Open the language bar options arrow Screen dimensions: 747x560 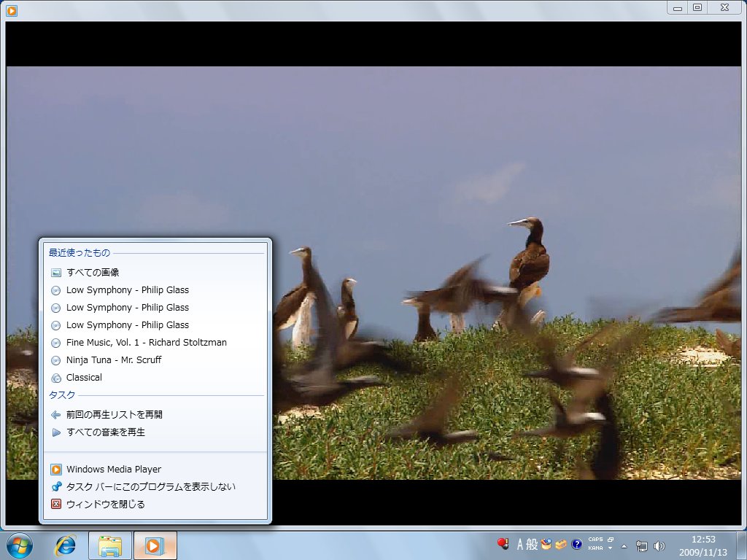click(611, 548)
